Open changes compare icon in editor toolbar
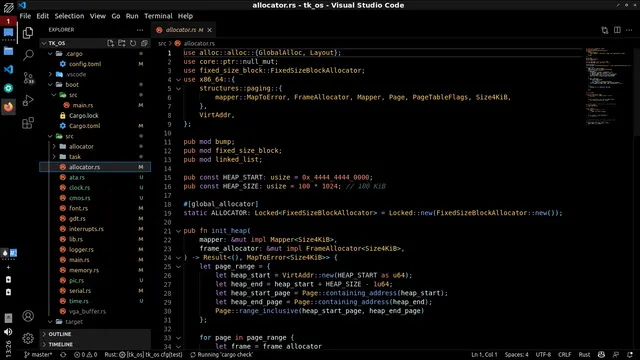This screenshot has width=640, height=360. (x=604, y=30)
